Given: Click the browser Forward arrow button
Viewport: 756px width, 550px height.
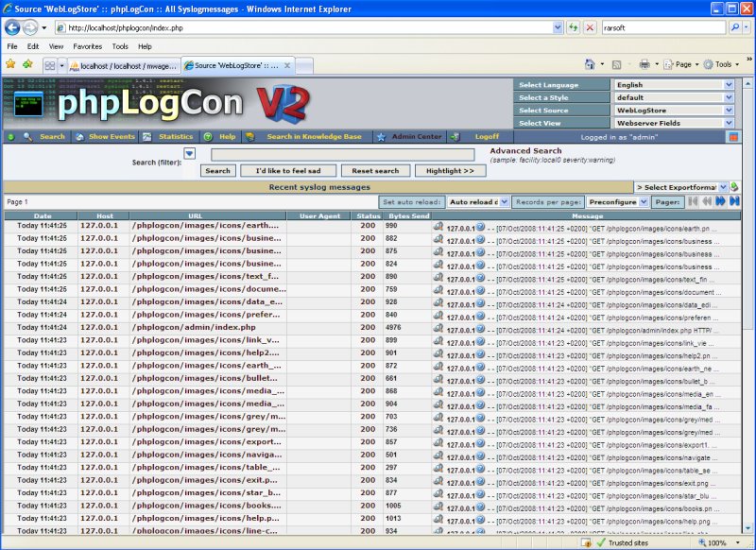Looking at the screenshot, I should [x=30, y=27].
